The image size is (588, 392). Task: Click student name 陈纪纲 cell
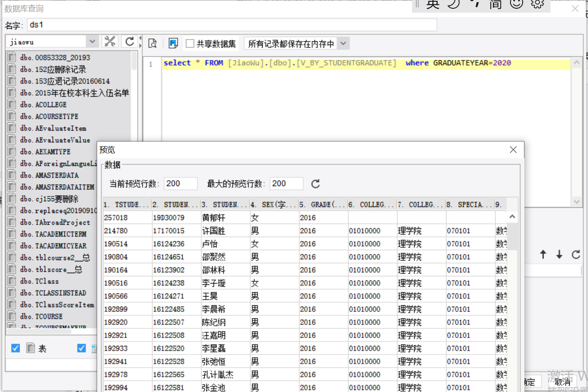pos(225,322)
